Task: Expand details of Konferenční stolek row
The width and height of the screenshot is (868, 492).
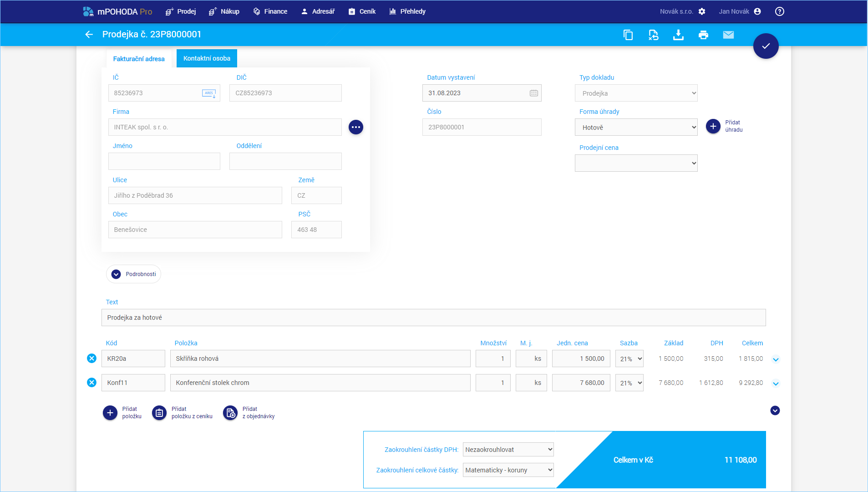Action: point(776,384)
